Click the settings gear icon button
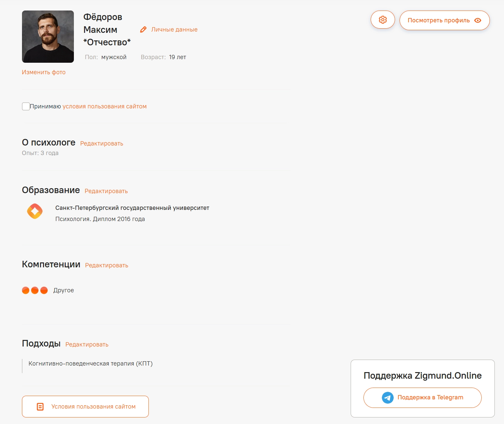504x424 pixels. [383, 20]
